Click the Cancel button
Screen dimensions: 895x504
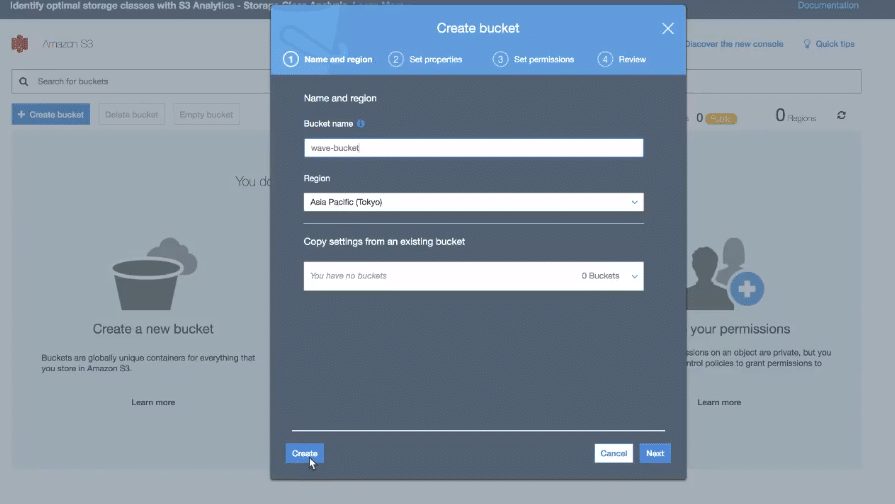614,453
